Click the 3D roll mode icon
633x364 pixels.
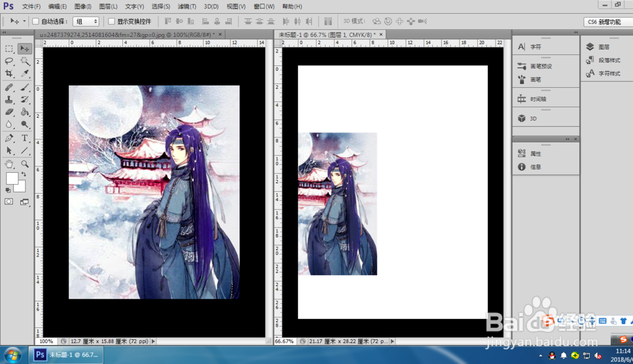click(388, 22)
